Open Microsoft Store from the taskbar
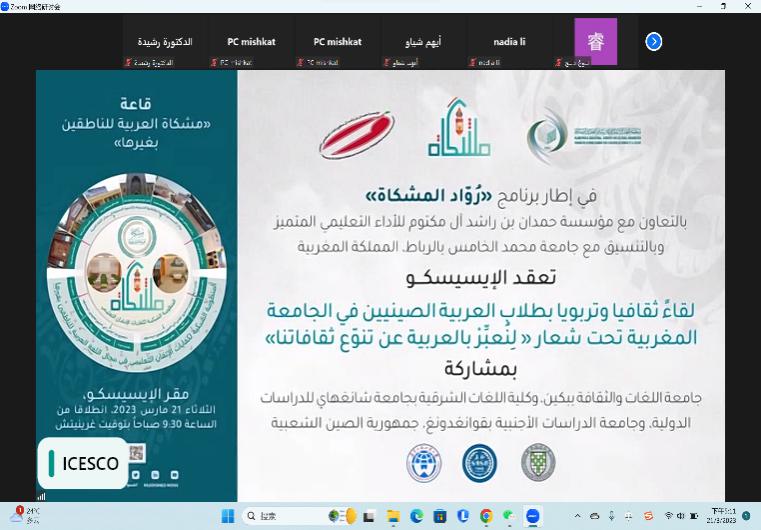Screen dimensions: 761x530 coord(437,516)
